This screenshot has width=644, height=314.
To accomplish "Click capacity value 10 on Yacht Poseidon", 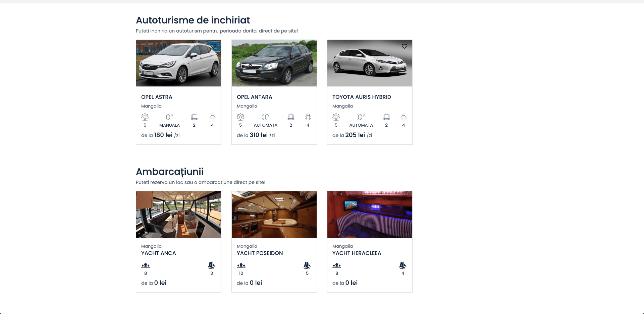I will pyautogui.click(x=241, y=273).
